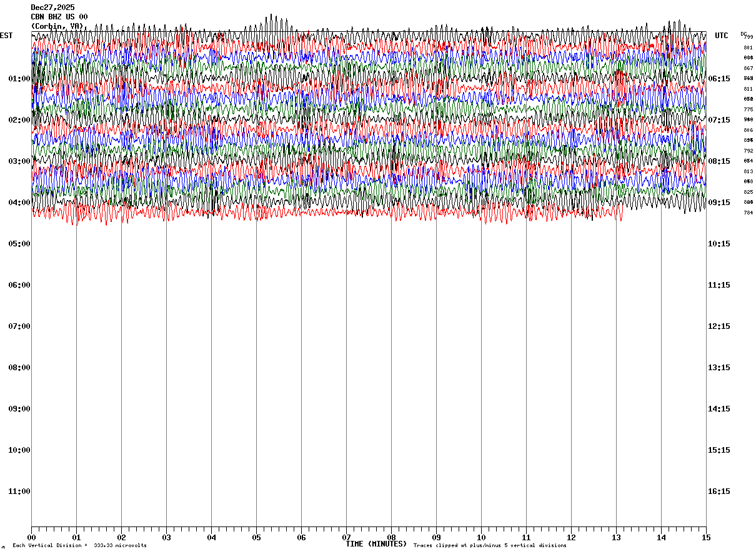The image size is (756, 554).
Task: Click the minute 01 axis tick label
Action: click(76, 537)
